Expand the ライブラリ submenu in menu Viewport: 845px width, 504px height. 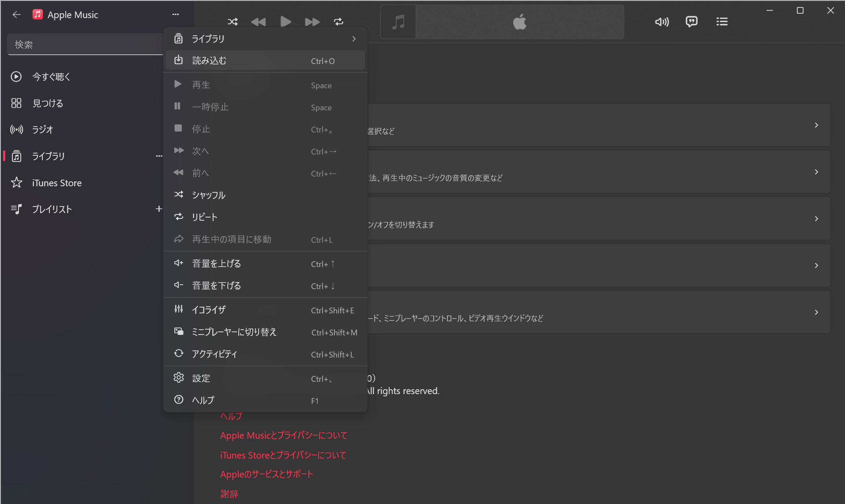pos(265,39)
